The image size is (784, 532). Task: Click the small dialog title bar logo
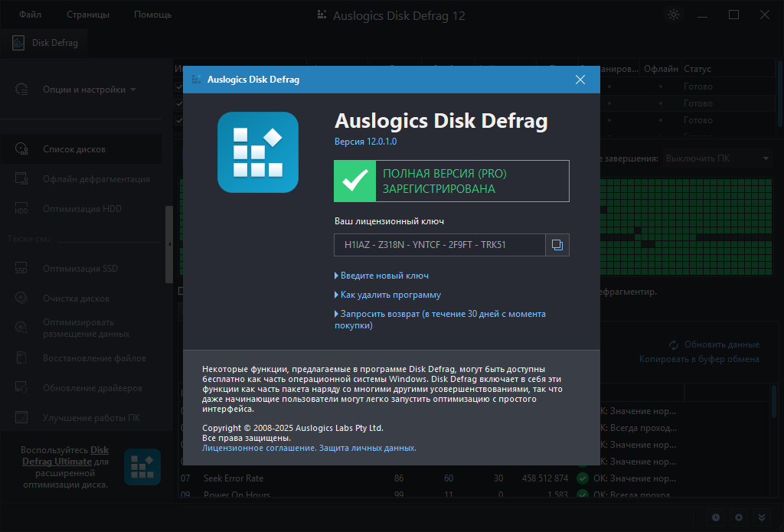[x=196, y=80]
